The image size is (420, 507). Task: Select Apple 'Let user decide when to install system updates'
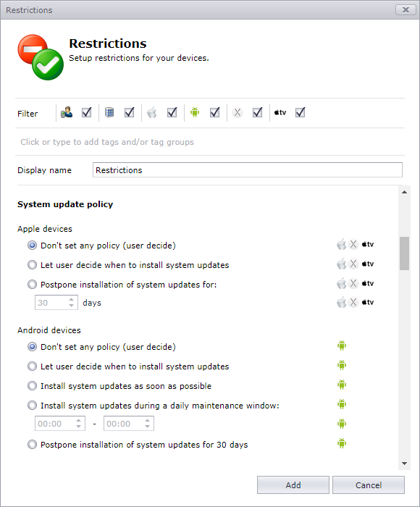(32, 265)
